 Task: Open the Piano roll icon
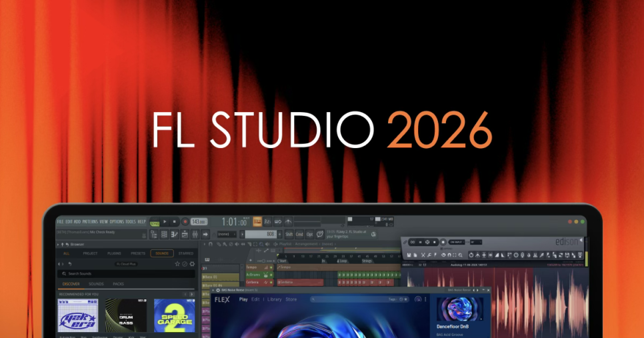point(175,234)
